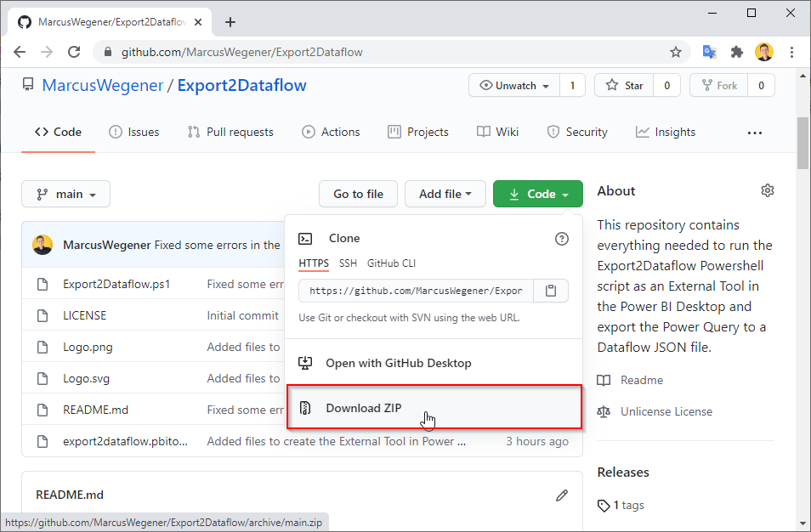Fork the repository
Screen dimensions: 811x532
[719, 85]
